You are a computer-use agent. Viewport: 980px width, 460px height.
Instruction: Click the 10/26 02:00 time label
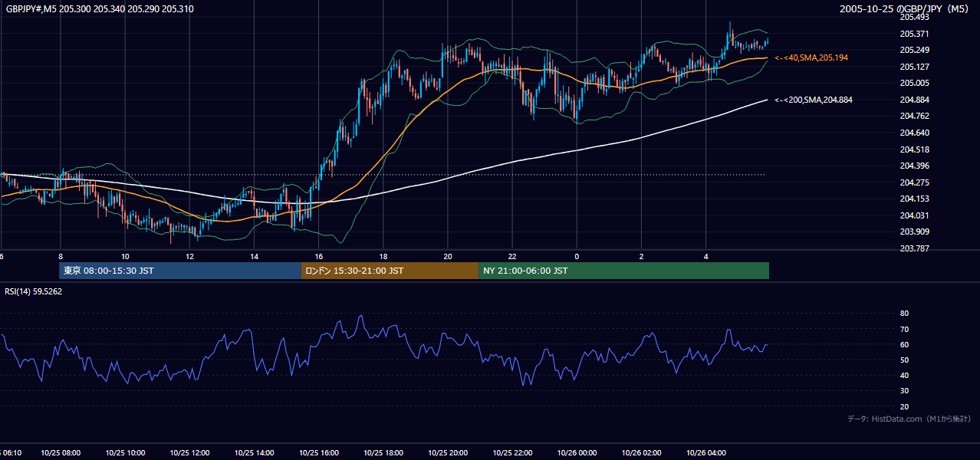coord(641,453)
